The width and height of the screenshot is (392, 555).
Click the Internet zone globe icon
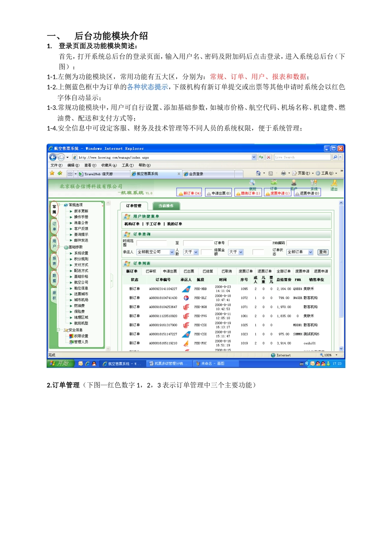tap(273, 355)
